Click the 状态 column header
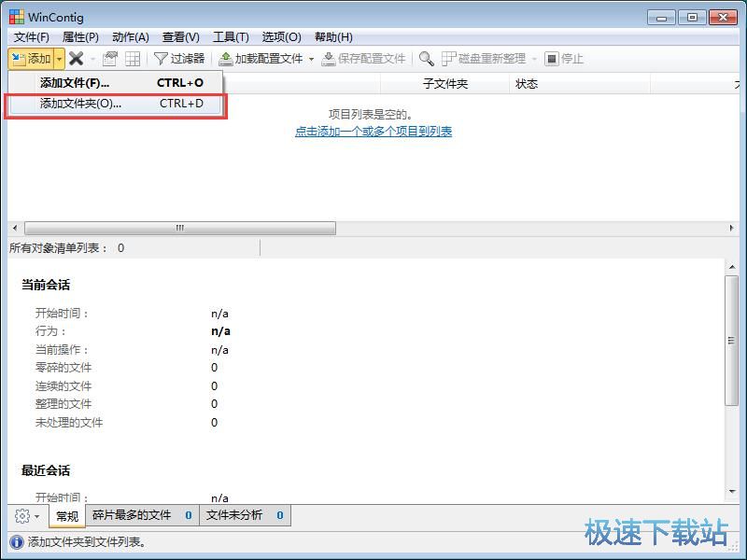 (527, 84)
